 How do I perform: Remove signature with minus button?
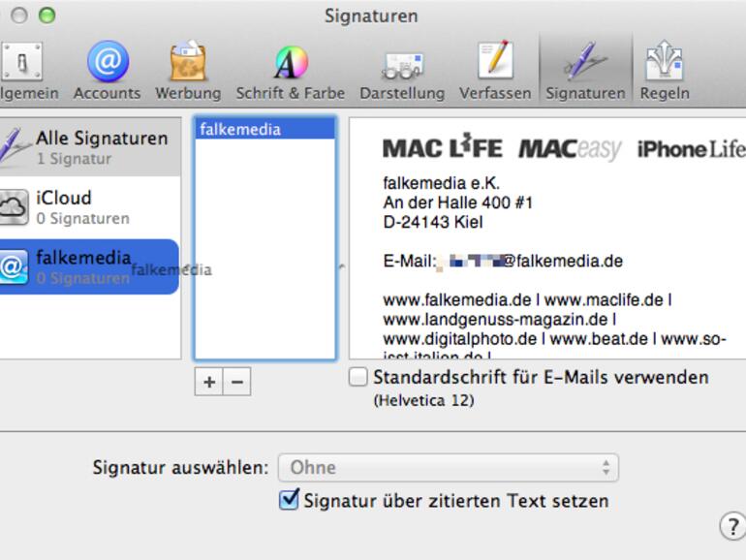coord(237,382)
